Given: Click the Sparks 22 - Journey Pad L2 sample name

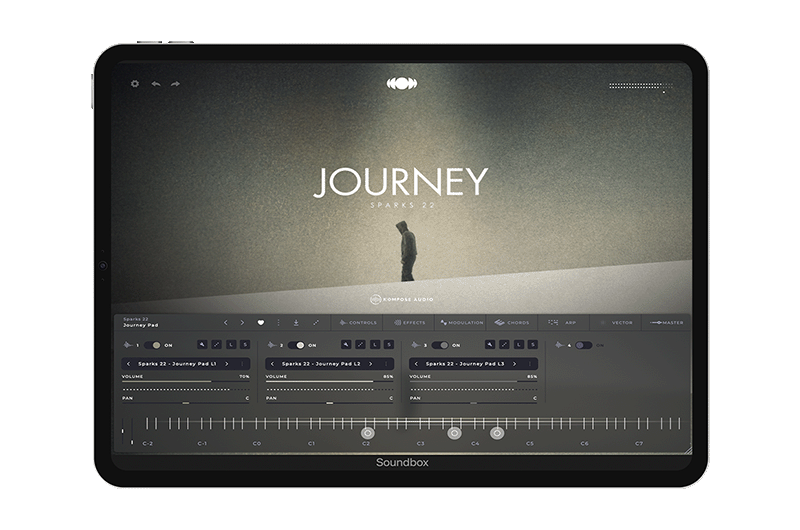Looking at the screenshot, I should 321,364.
